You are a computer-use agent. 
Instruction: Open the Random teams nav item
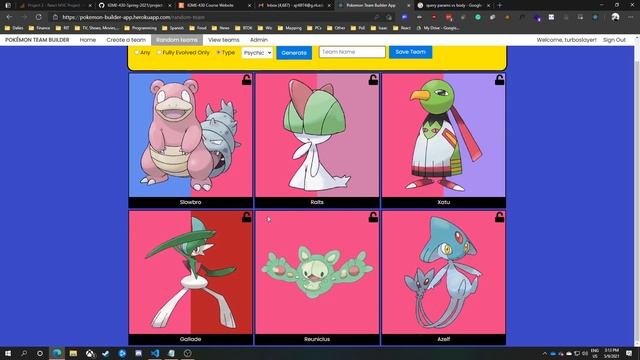[x=177, y=40]
